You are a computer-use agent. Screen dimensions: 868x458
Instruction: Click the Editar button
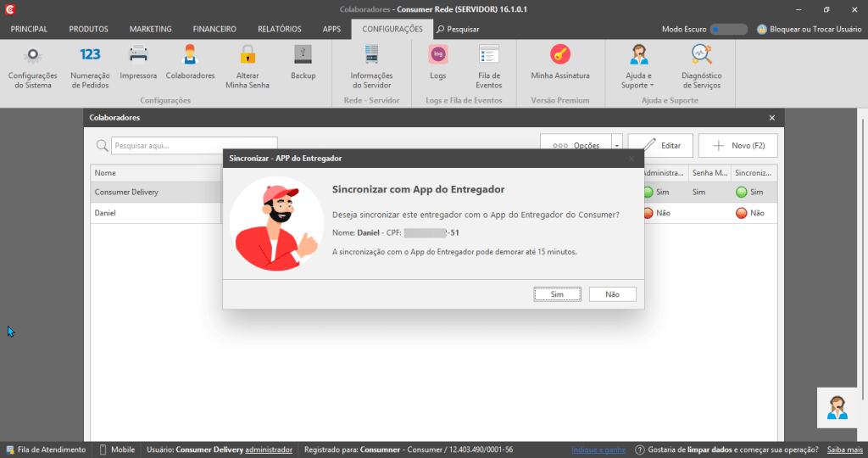point(660,146)
